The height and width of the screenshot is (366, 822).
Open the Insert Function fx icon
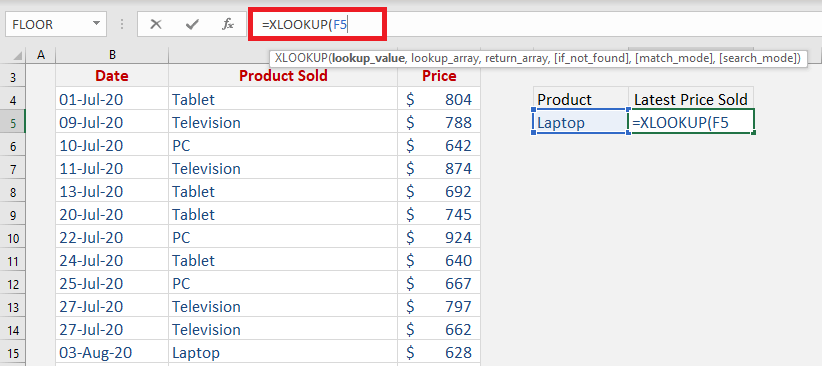228,24
